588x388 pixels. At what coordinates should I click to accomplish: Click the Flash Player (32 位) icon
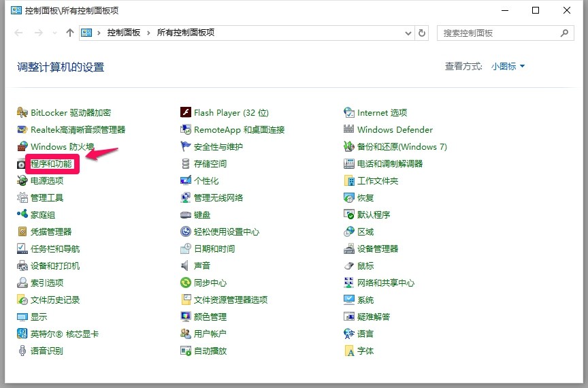186,112
